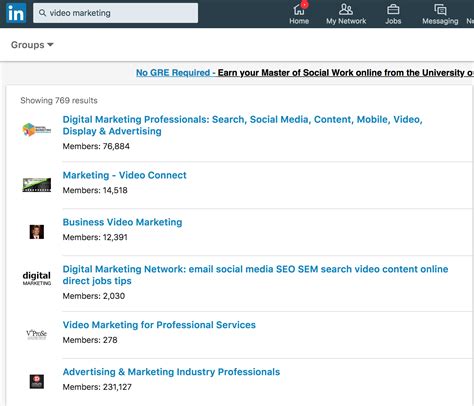
Task: Open Marketing - Video Connect group
Action: point(124,175)
